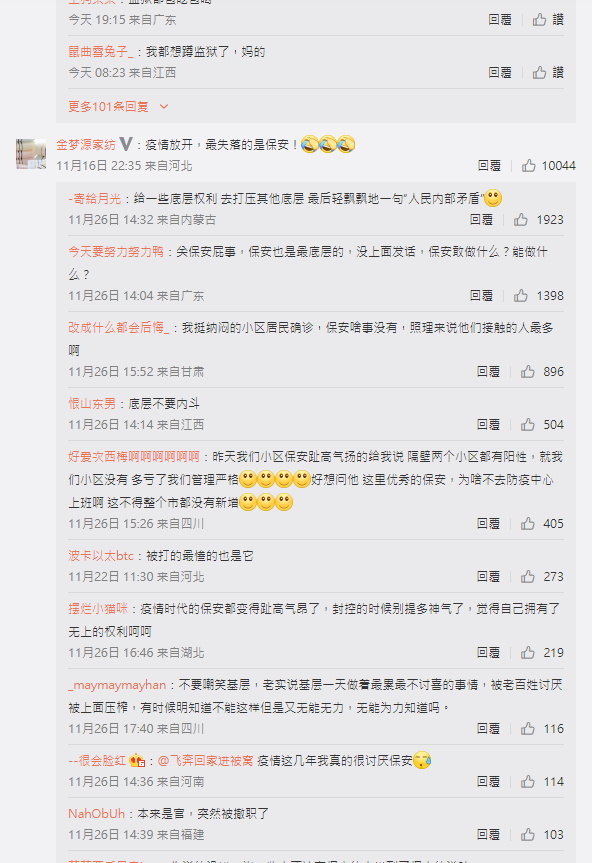The width and height of the screenshot is (592, 863).
Task: Open 今天要努力努力鸭 profile link
Action: [x=116, y=252]
